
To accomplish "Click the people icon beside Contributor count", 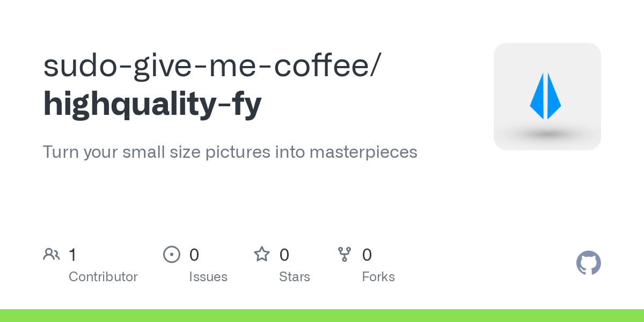I will pyautogui.click(x=52, y=254).
